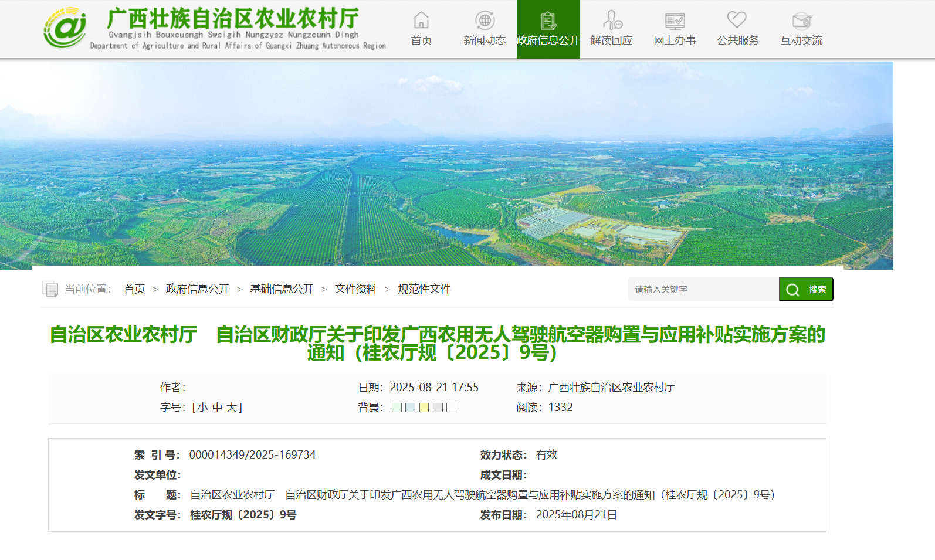The width and height of the screenshot is (935, 560).
Task: Choose the yellow background swatch
Action: (x=424, y=408)
